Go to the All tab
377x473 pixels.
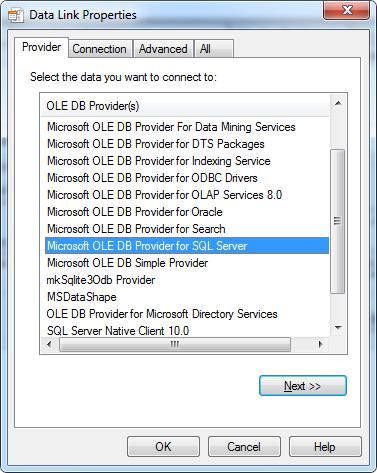coord(213,49)
